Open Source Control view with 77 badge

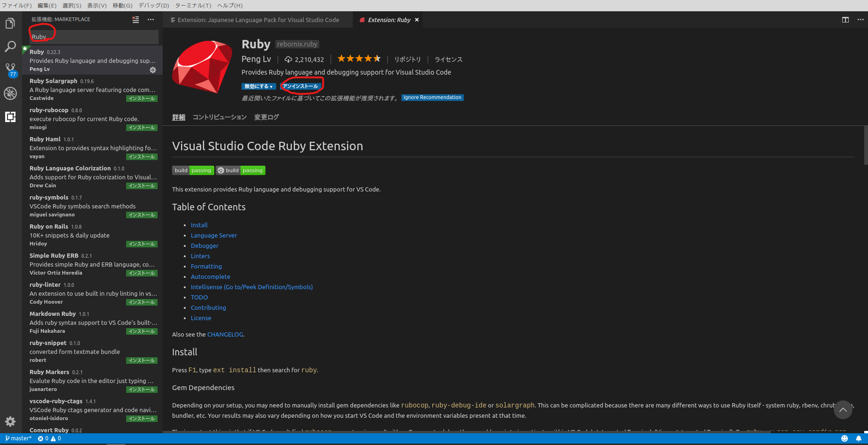pos(10,70)
